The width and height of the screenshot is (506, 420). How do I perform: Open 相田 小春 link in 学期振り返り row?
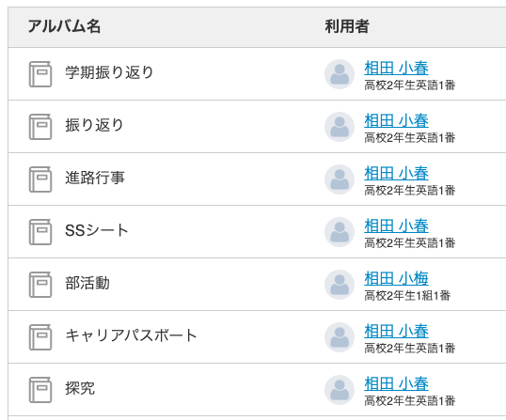click(x=396, y=68)
